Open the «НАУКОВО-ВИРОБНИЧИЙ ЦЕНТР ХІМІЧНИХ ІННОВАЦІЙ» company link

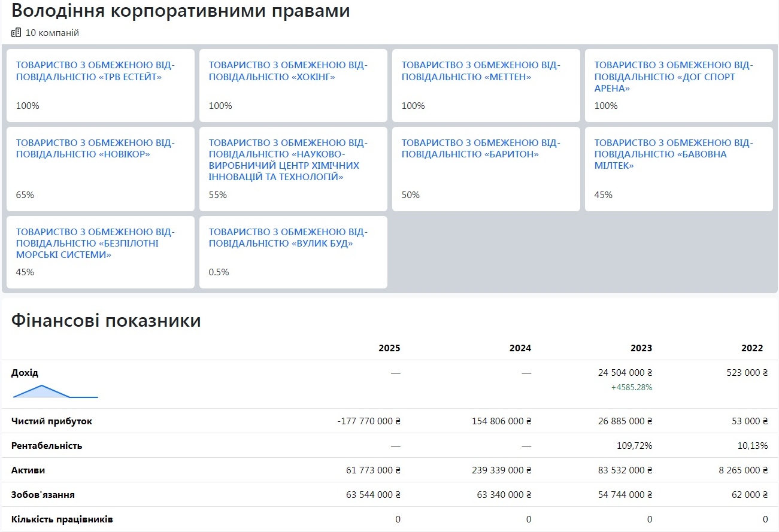click(289, 160)
